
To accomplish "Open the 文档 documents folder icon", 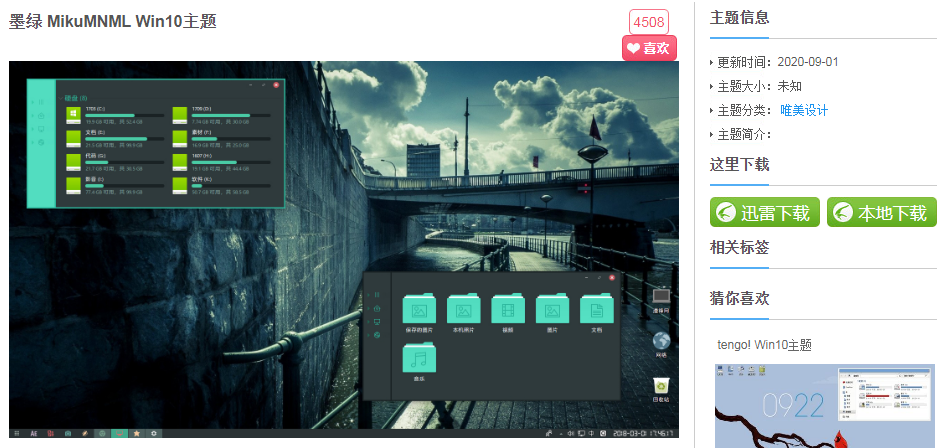I will (597, 310).
